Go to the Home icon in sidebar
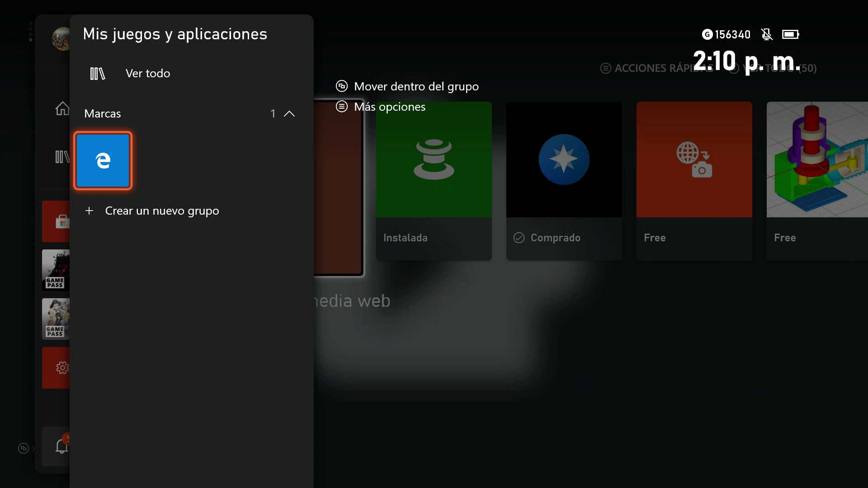 pyautogui.click(x=62, y=108)
